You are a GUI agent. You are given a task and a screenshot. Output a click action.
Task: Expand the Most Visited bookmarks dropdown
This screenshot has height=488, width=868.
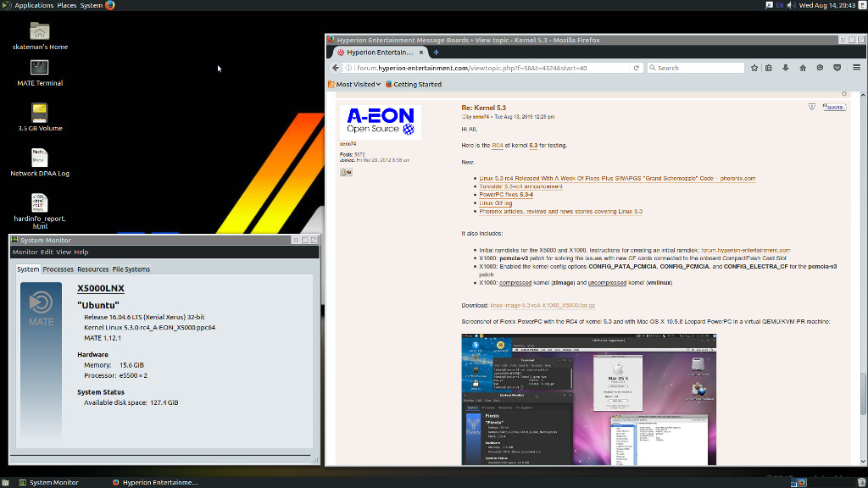pos(354,84)
